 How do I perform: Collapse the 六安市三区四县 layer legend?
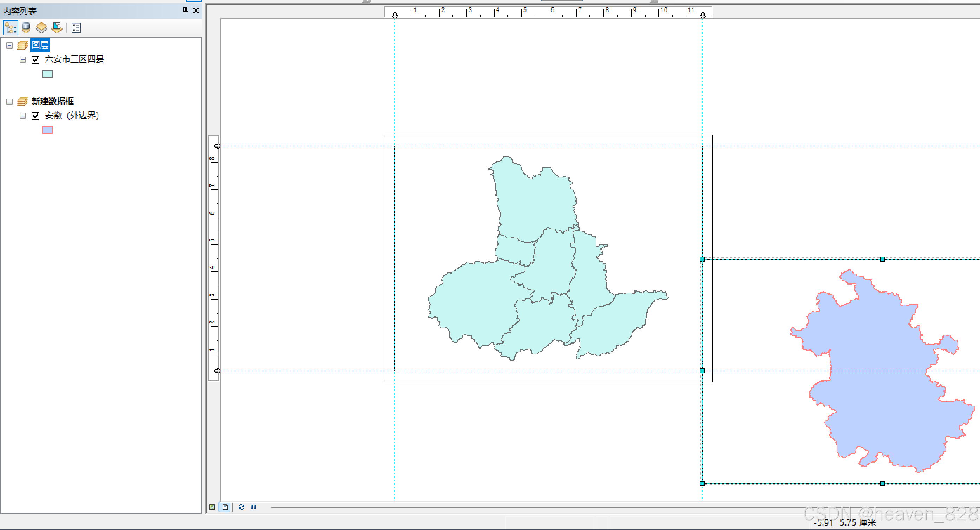[x=23, y=60]
